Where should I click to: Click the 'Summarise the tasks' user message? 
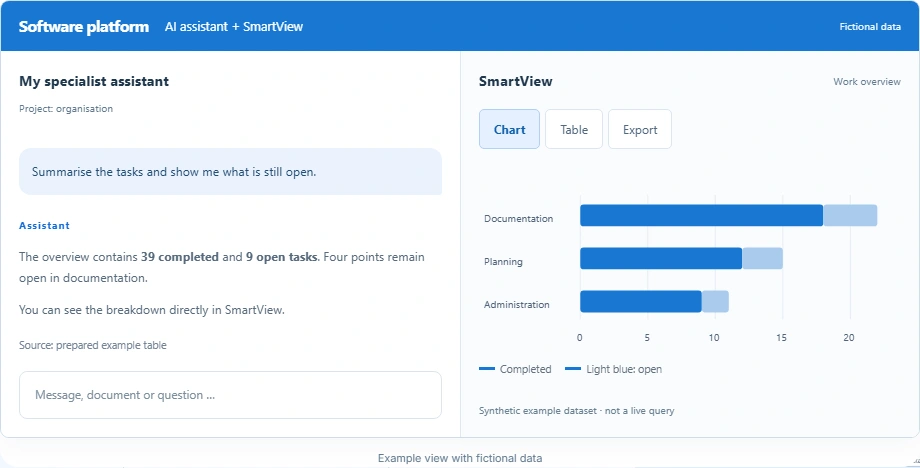(230, 171)
